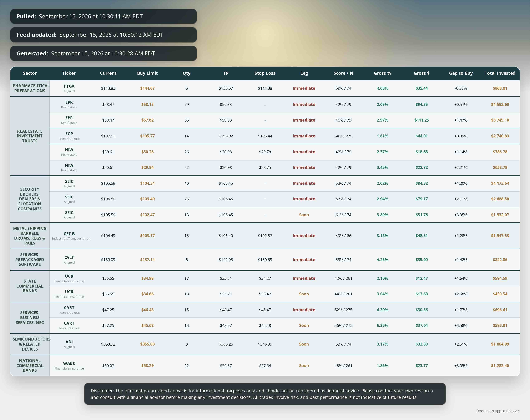Click the Real Estate Investment Trusts sector cell
The image size is (530, 420).
(30, 136)
